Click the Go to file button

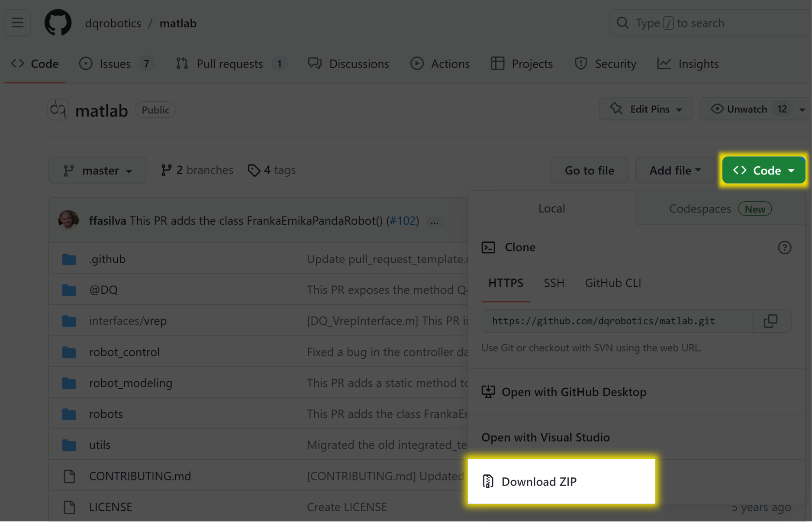(x=589, y=170)
